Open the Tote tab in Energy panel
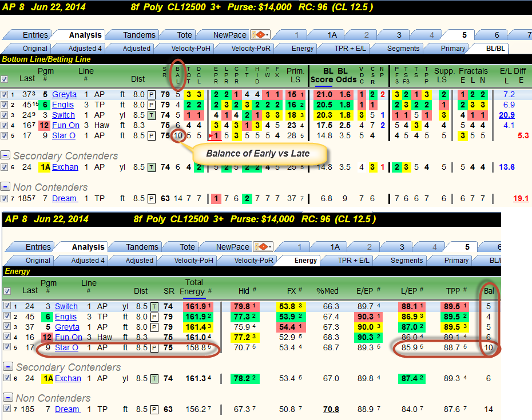Viewport: 532px width, 420px height. 187,247
